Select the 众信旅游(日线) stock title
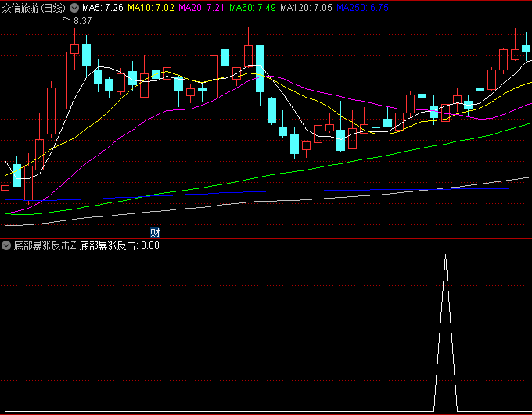This screenshot has width=532, height=415. 34,8
